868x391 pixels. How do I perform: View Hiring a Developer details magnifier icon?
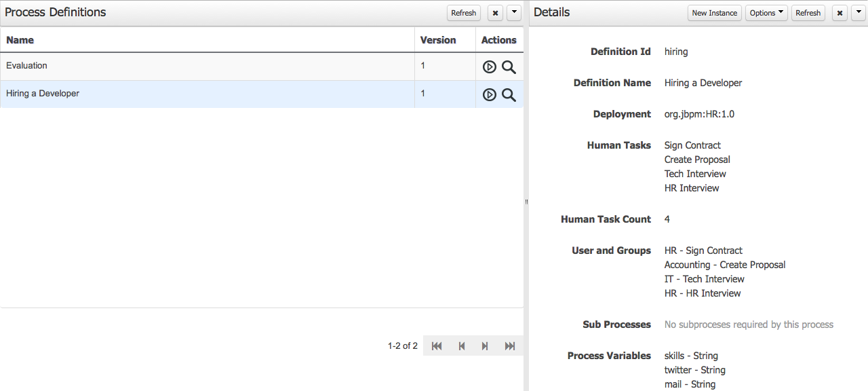point(509,94)
